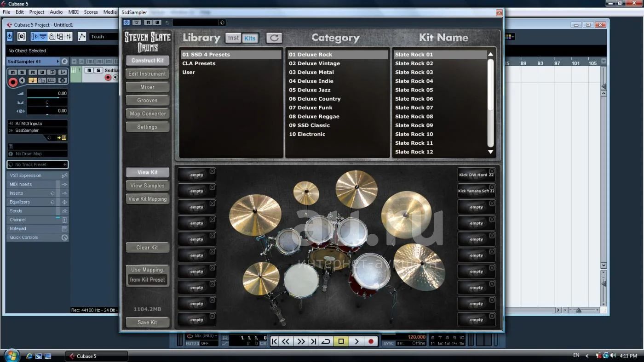Toggle Mute in inspector for SsdSampler 01
This screenshot has height=362, width=644.
pos(13,72)
